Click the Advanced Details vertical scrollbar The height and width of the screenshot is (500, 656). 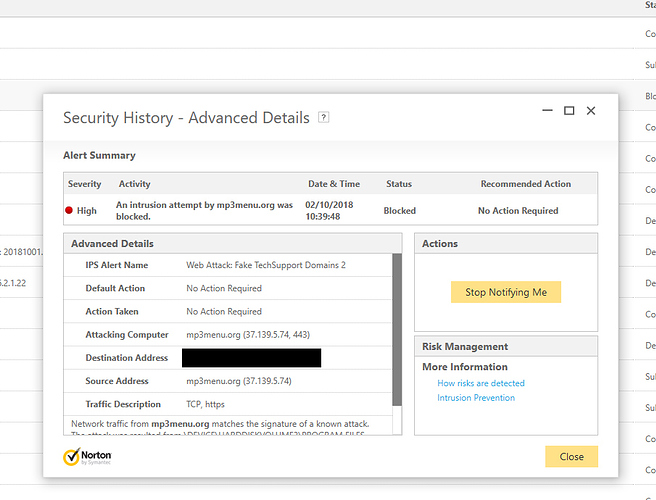[397, 330]
